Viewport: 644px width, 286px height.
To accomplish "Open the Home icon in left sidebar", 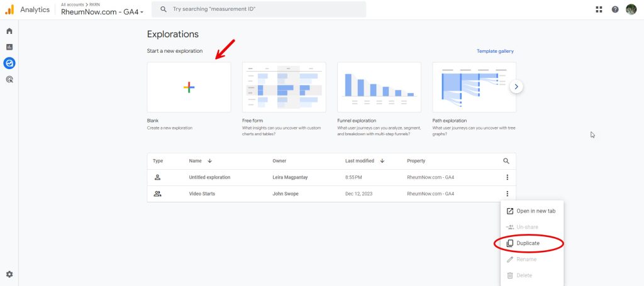I will click(x=9, y=31).
